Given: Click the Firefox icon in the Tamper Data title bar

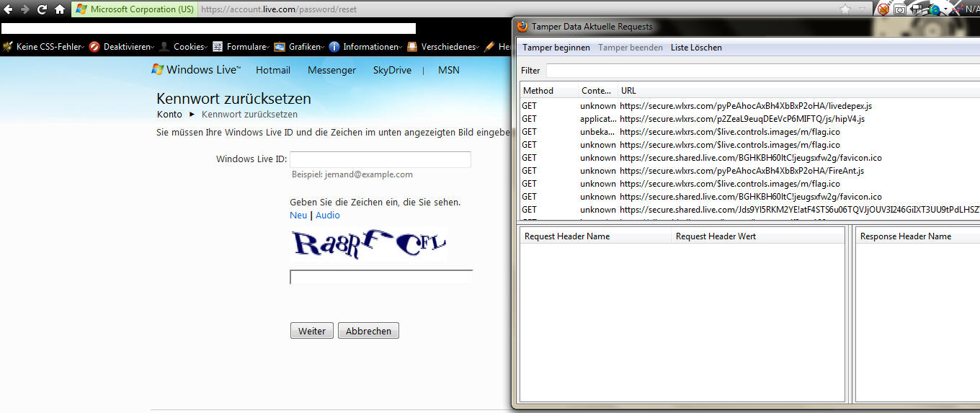Looking at the screenshot, I should click(x=522, y=26).
